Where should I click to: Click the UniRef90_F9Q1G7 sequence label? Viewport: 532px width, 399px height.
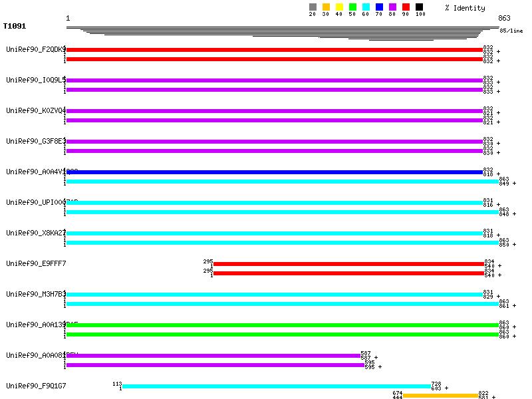35,386
